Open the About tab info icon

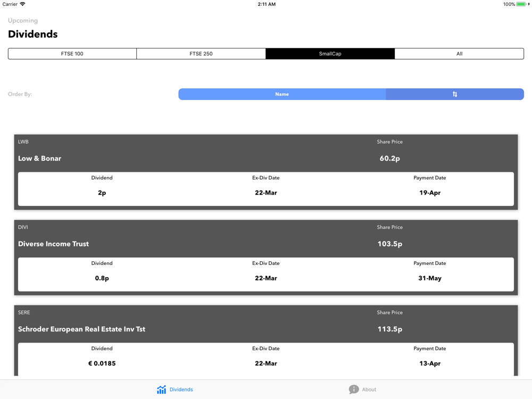(x=354, y=389)
